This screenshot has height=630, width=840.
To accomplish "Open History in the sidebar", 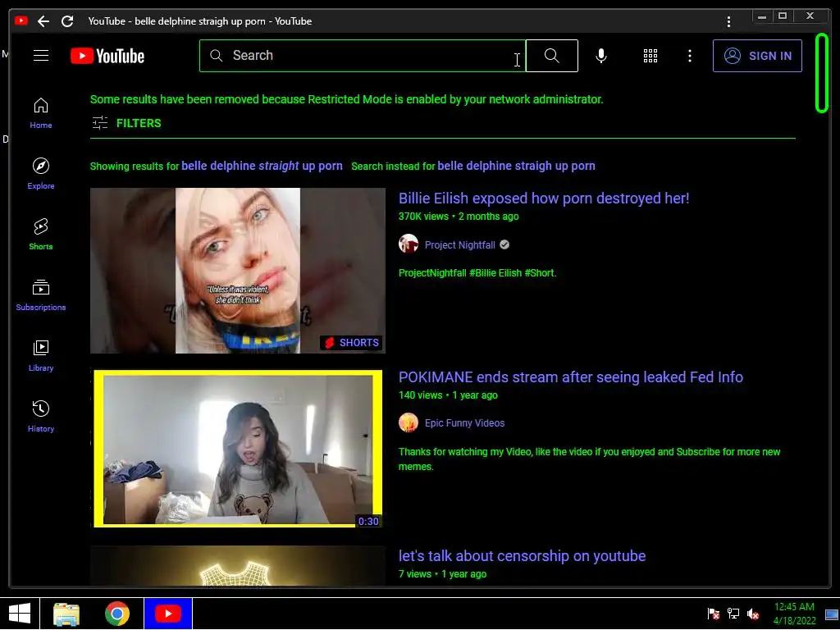I will point(41,416).
